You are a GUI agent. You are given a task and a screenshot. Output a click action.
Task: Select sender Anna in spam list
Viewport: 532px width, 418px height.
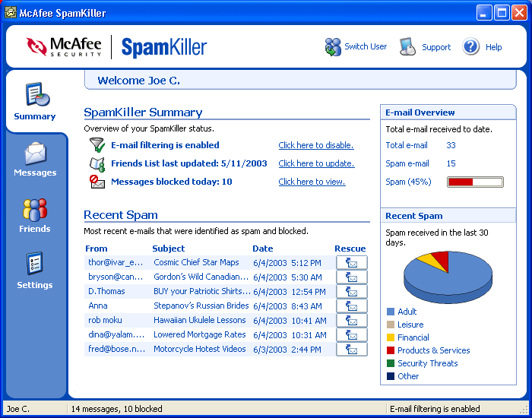click(x=98, y=306)
